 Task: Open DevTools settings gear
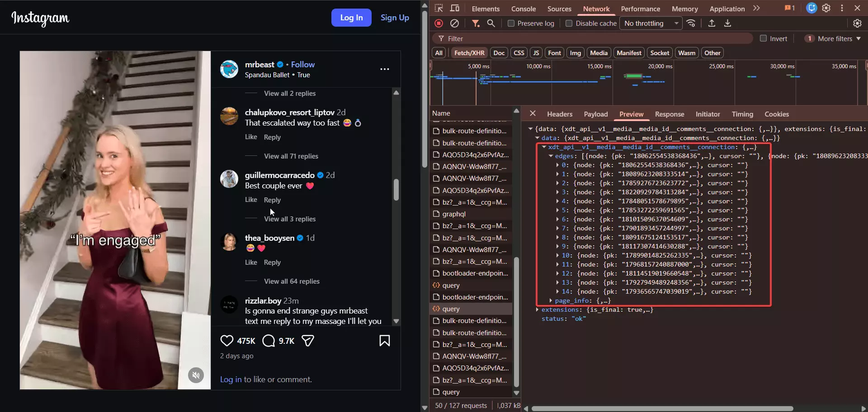[826, 8]
